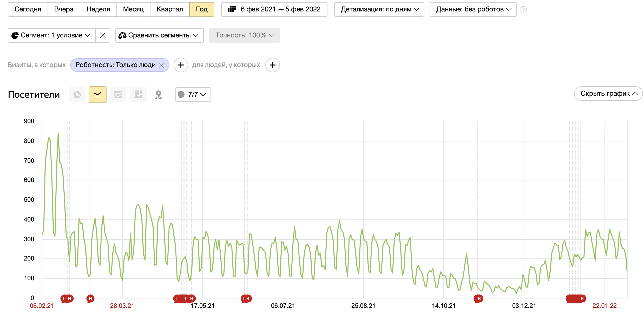
Task: Add condition for visits plus button
Action: [181, 65]
